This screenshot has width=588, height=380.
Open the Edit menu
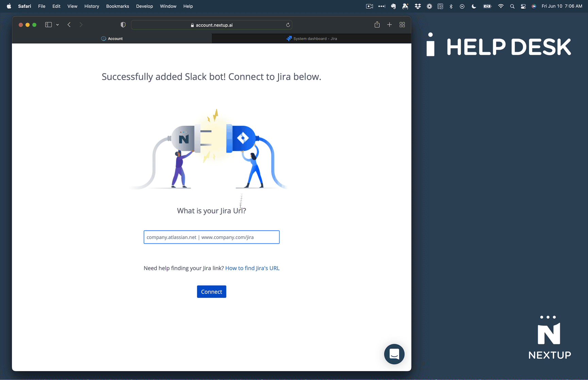point(56,6)
